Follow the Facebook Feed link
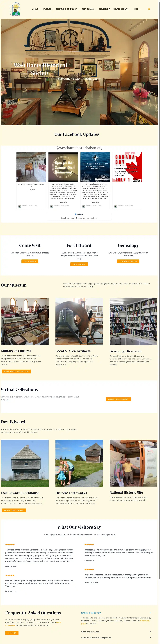The width and height of the screenshot is (160, 644). pos(68,218)
